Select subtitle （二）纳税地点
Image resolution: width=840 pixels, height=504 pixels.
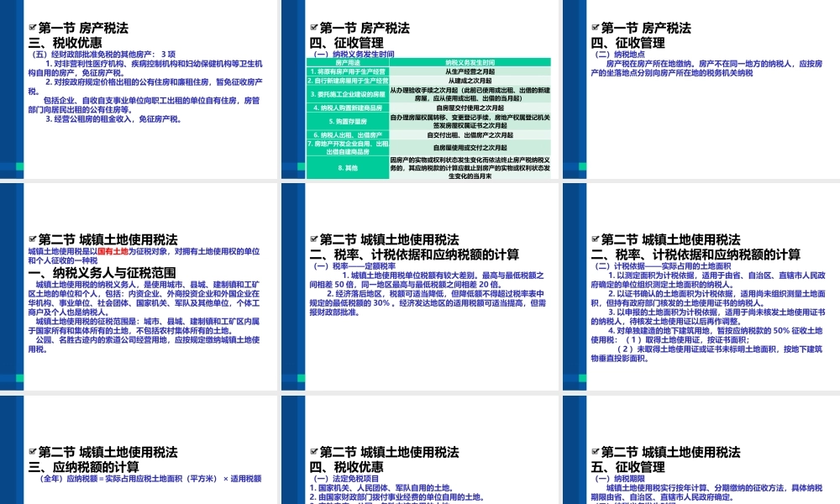pos(620,54)
